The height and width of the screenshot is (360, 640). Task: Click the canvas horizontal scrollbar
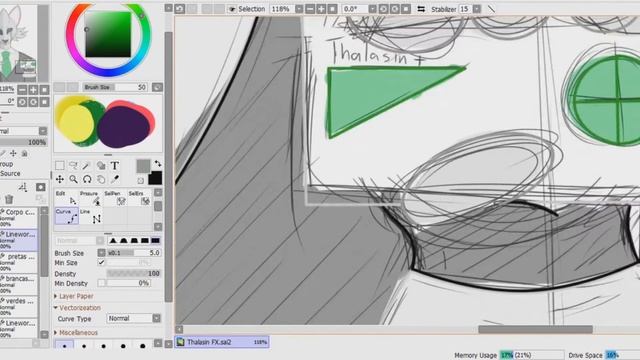coord(535,329)
